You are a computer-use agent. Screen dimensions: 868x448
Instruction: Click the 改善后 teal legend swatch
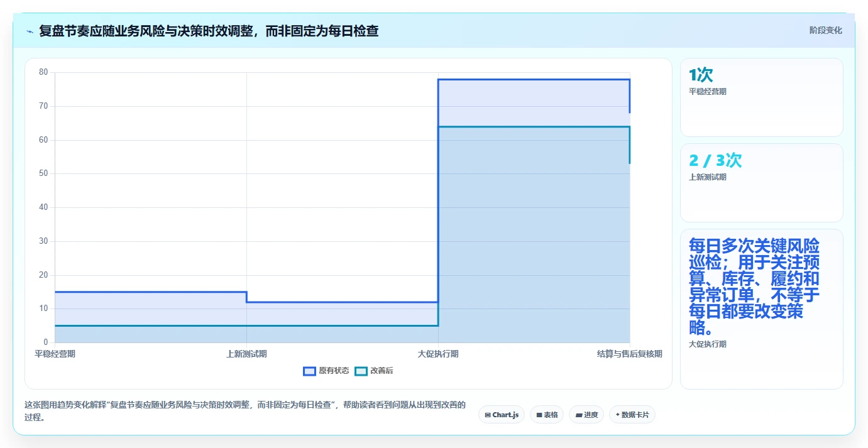(x=361, y=371)
